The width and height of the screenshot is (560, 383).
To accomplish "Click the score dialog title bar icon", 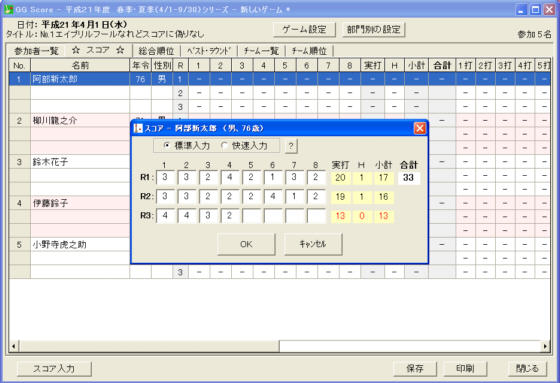I will click(x=138, y=128).
